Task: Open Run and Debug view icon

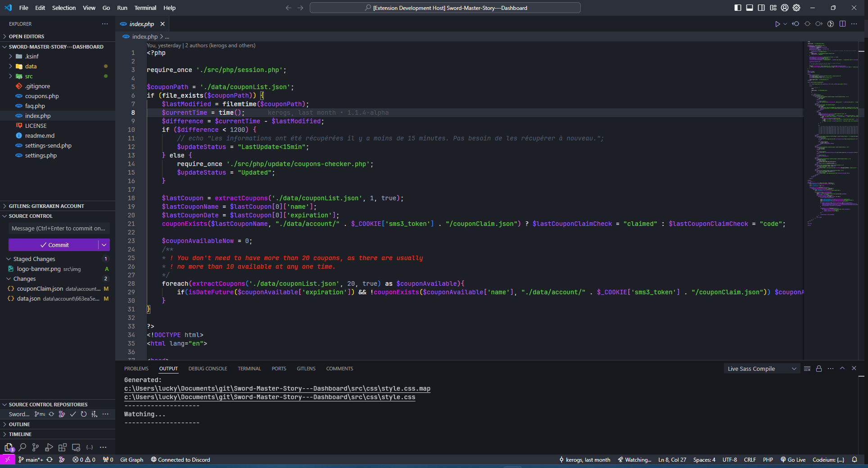Action: click(49, 447)
